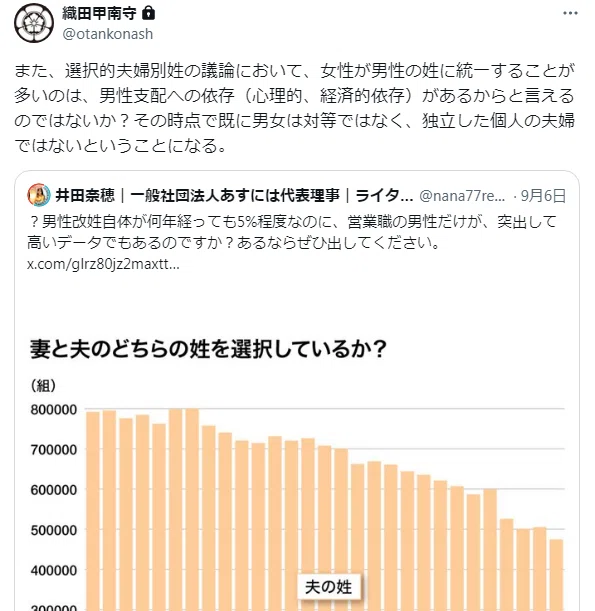Click the 9月6日 date timestamp

543,196
